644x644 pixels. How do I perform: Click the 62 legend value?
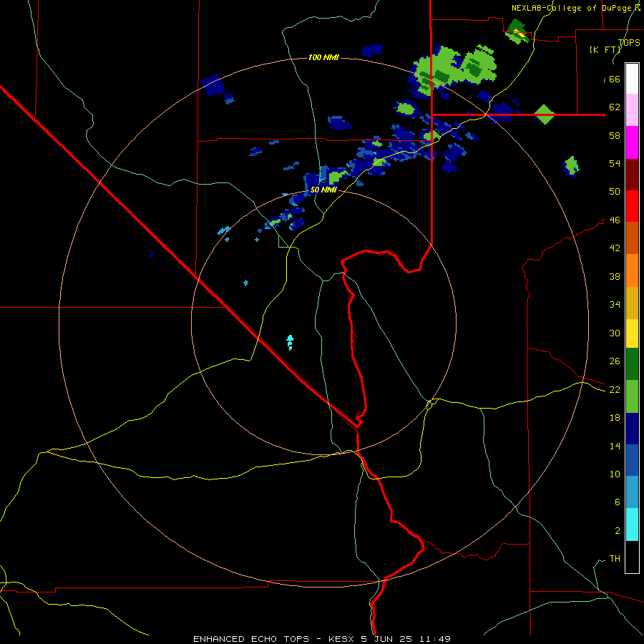pyautogui.click(x=615, y=107)
